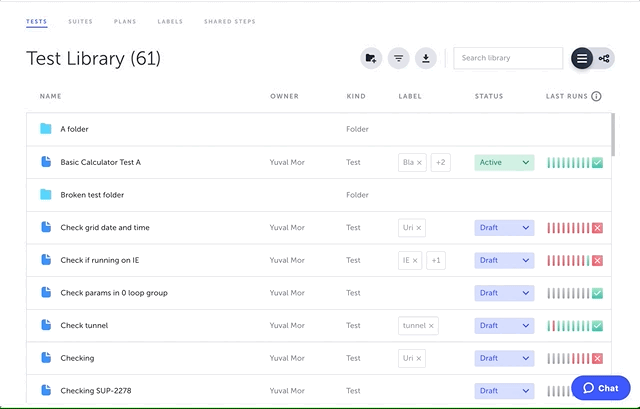Click the A folder row icon
This screenshot has height=409, width=640.
(46, 129)
